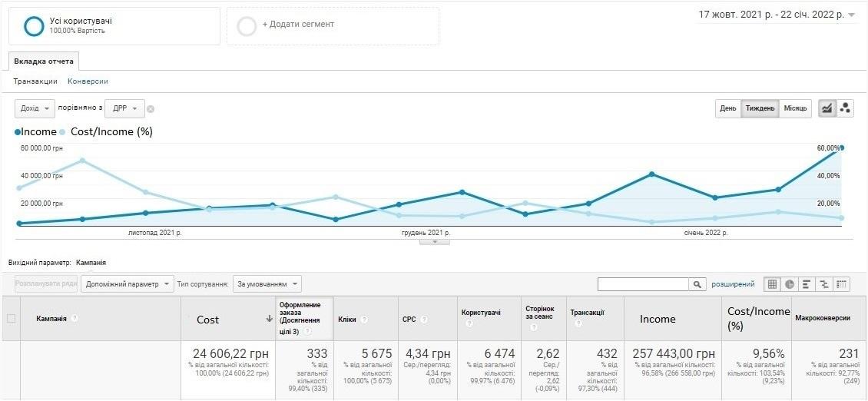The width and height of the screenshot is (868, 401).
Task: Switch to Транзакции metric group
Action: pyautogui.click(x=35, y=81)
